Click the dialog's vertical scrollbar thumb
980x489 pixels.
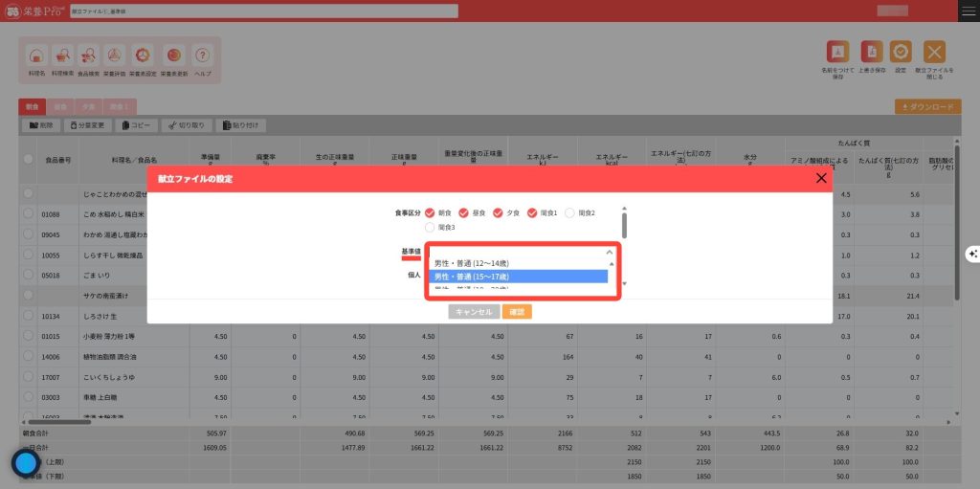pyautogui.click(x=625, y=225)
